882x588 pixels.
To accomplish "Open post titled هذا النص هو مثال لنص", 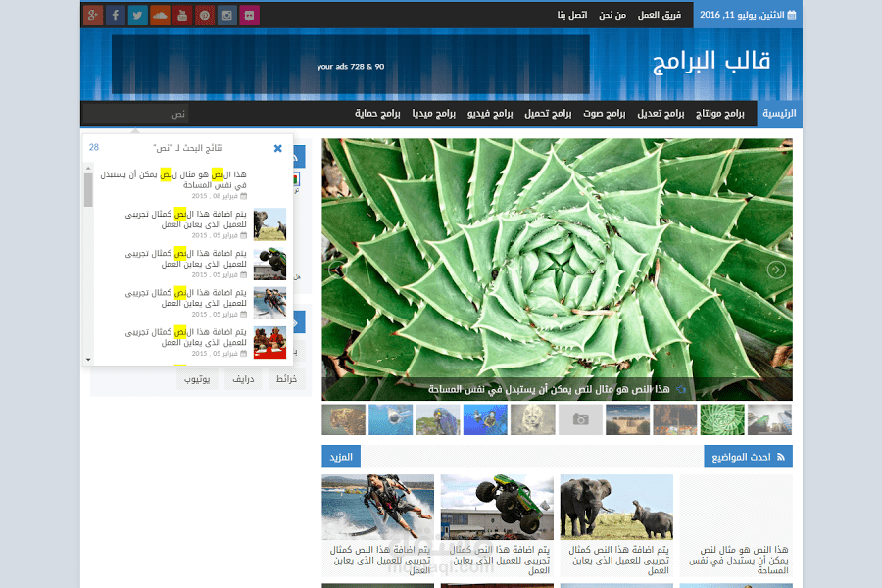I will [x=739, y=560].
